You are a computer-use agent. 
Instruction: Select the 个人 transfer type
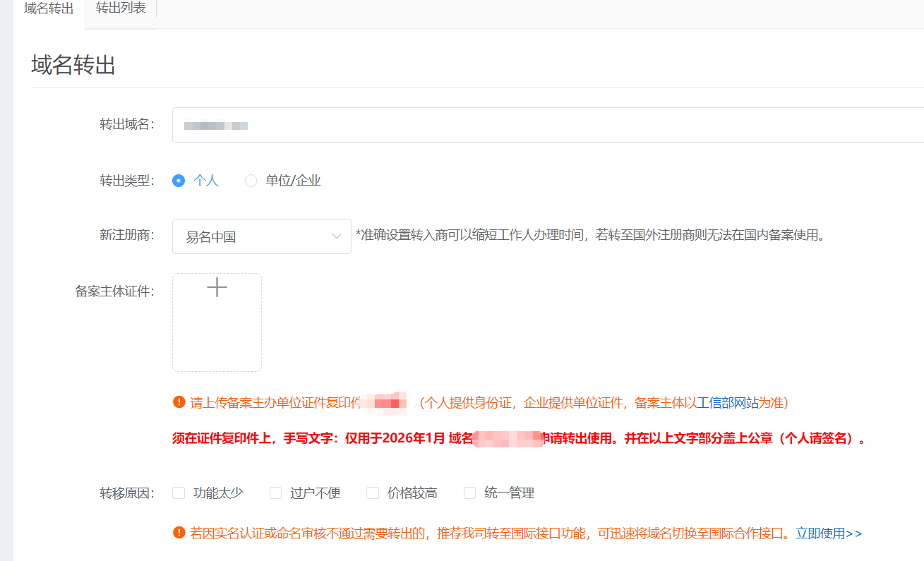pyautogui.click(x=179, y=181)
